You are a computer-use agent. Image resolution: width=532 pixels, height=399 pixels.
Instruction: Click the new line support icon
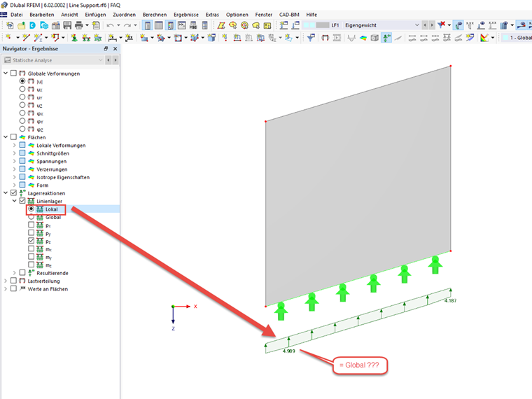click(86, 38)
